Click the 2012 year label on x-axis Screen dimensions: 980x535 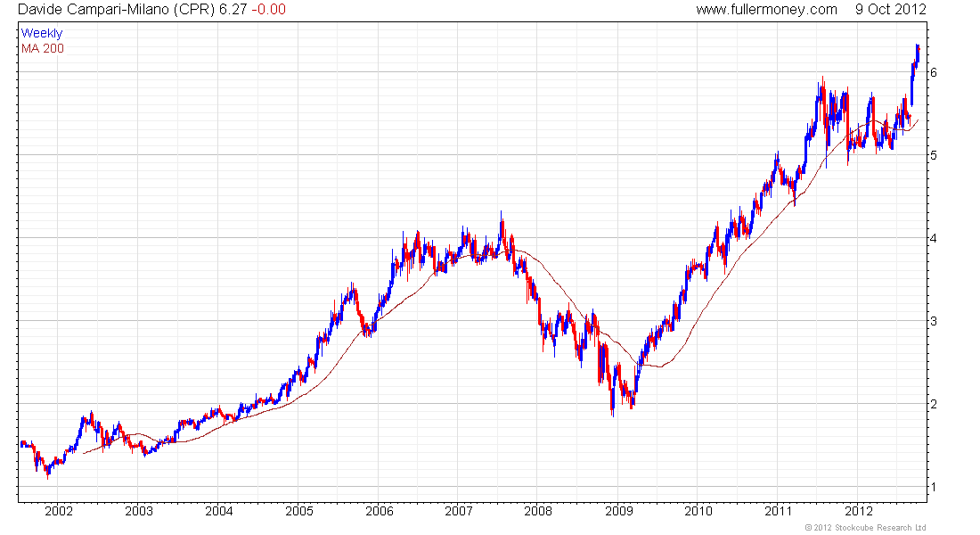[858, 511]
